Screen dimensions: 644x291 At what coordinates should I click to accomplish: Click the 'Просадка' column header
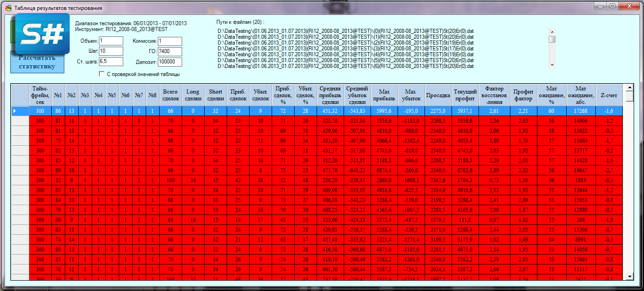(x=438, y=95)
